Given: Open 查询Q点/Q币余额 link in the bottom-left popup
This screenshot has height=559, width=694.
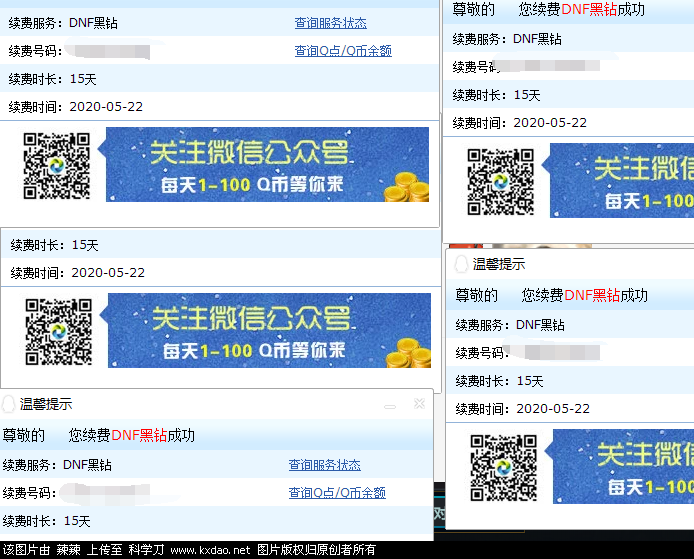Looking at the screenshot, I should click(337, 493).
